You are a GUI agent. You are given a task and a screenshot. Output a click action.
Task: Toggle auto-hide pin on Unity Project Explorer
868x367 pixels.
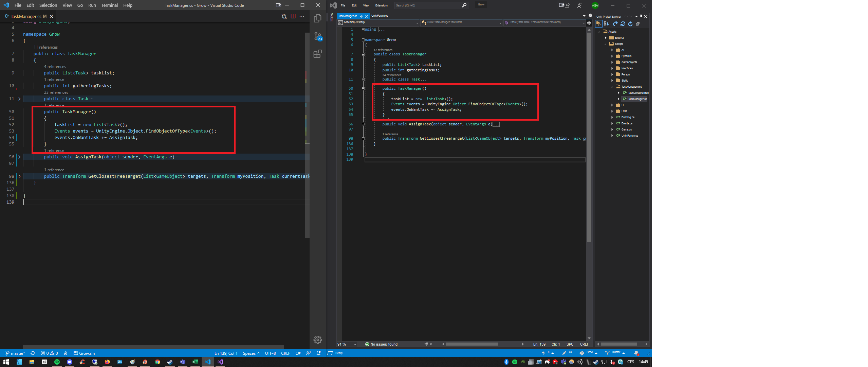point(641,16)
